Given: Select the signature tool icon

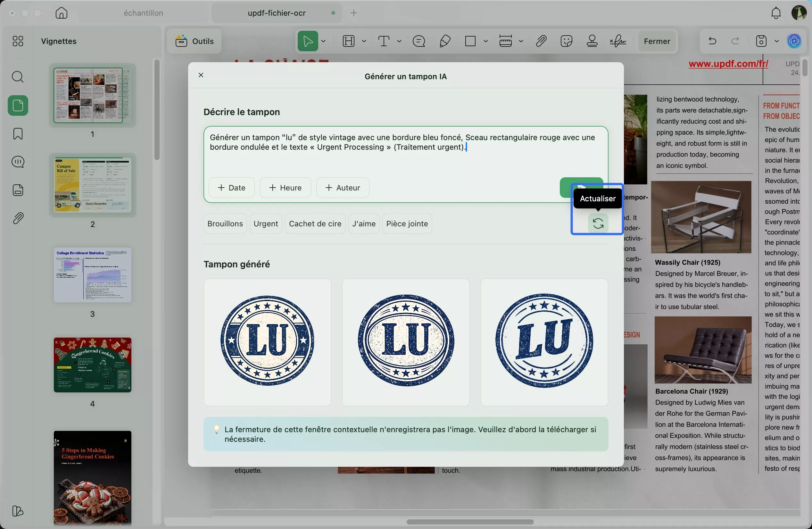Looking at the screenshot, I should [617, 41].
